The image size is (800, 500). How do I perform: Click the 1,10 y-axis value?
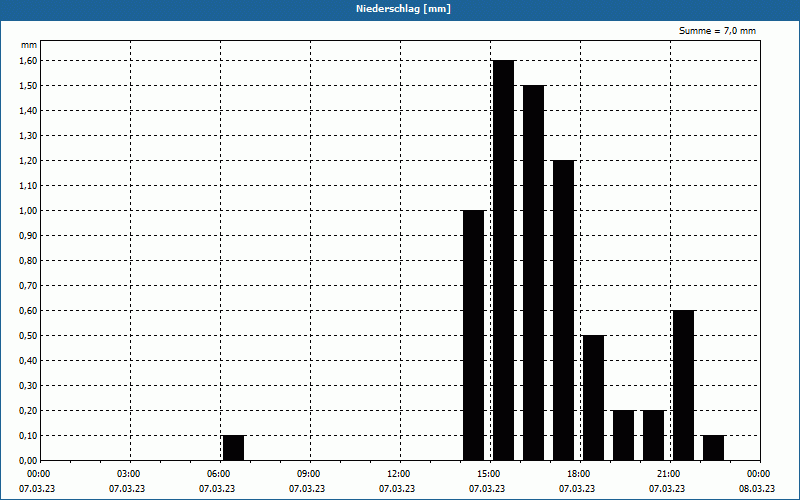pos(28,186)
